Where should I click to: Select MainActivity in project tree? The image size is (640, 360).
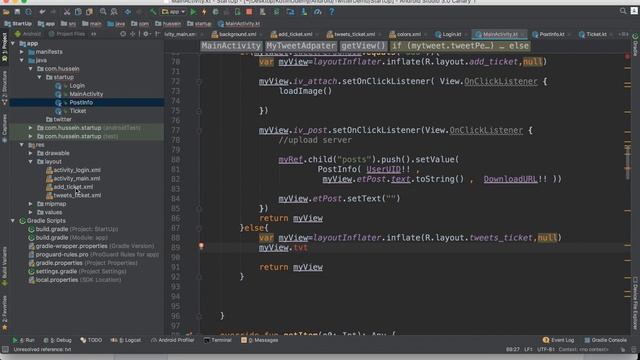click(86, 94)
